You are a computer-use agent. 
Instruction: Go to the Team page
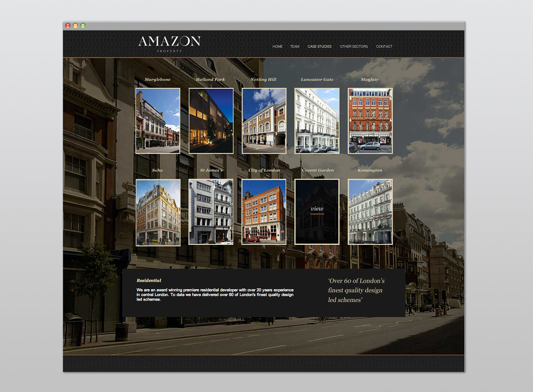[x=295, y=47]
